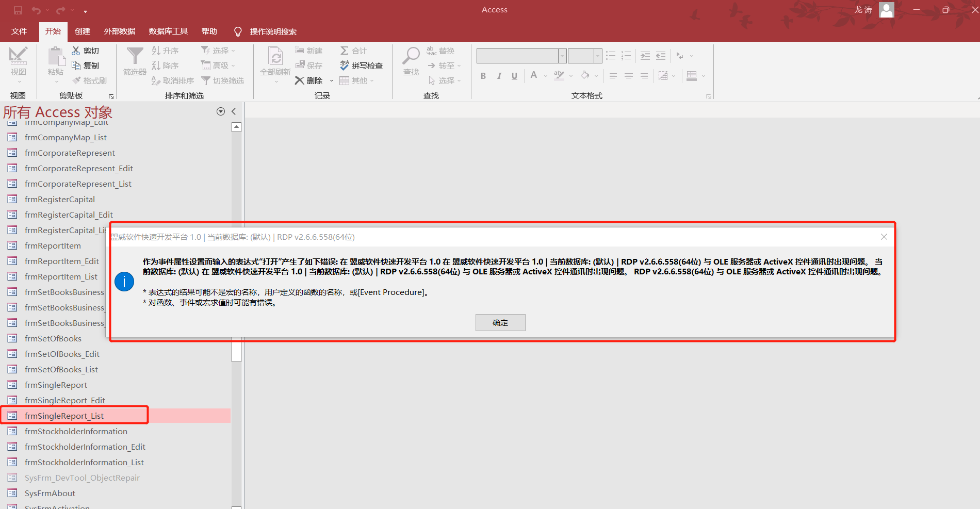Select align right text button

644,76
